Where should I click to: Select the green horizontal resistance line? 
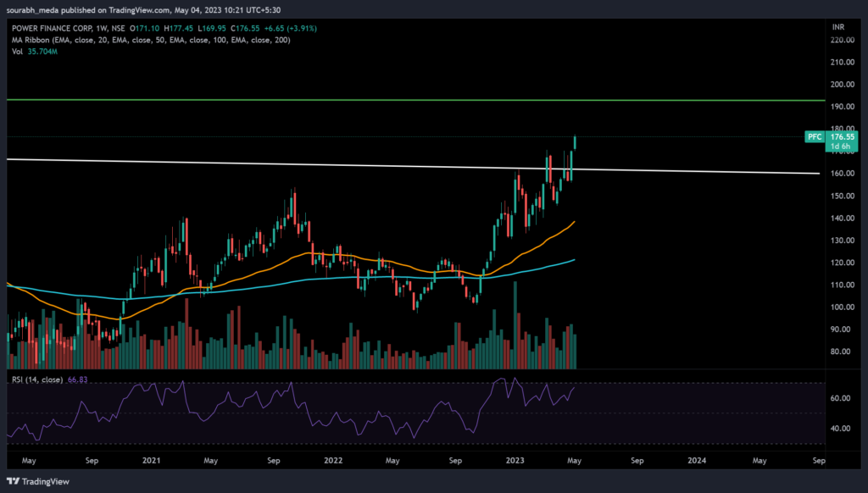(x=415, y=100)
